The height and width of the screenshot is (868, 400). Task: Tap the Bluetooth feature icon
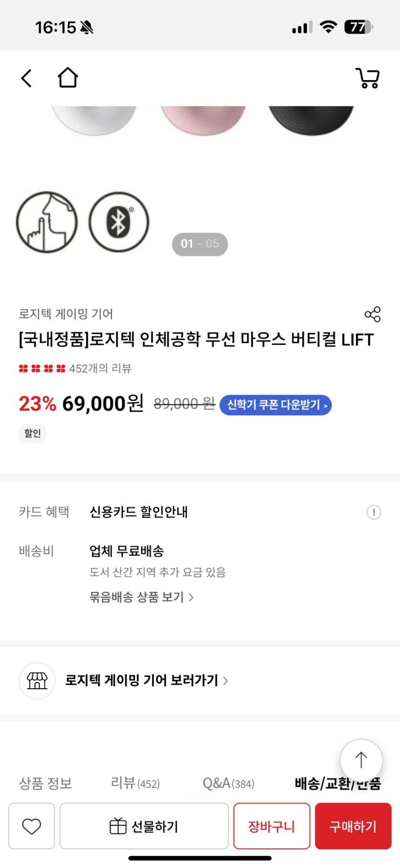coord(119,222)
